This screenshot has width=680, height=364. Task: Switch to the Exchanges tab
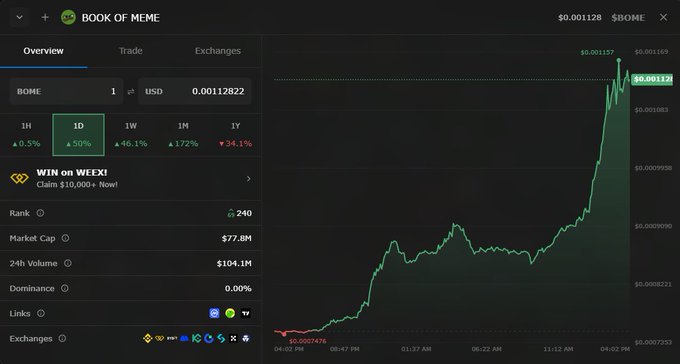tap(217, 51)
